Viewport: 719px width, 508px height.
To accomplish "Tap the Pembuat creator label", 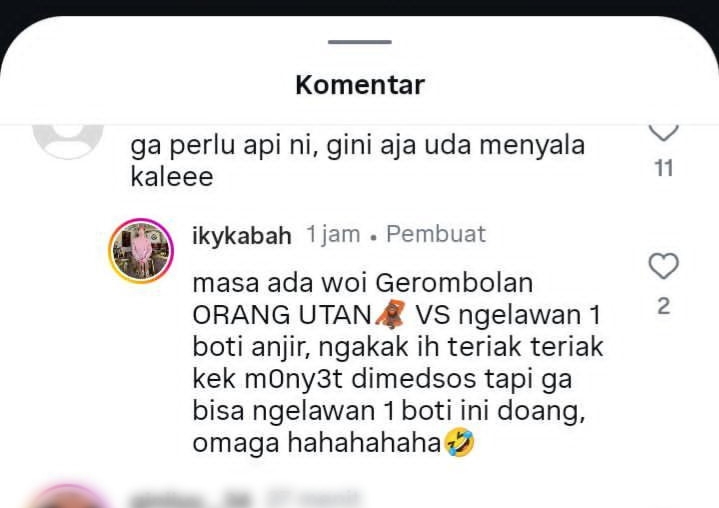I will coord(436,234).
